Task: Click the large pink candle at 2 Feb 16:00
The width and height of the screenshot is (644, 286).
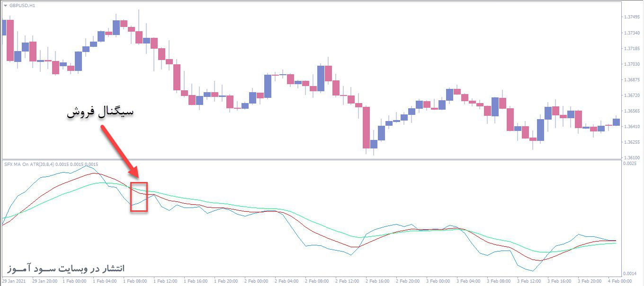Action: coord(366,127)
